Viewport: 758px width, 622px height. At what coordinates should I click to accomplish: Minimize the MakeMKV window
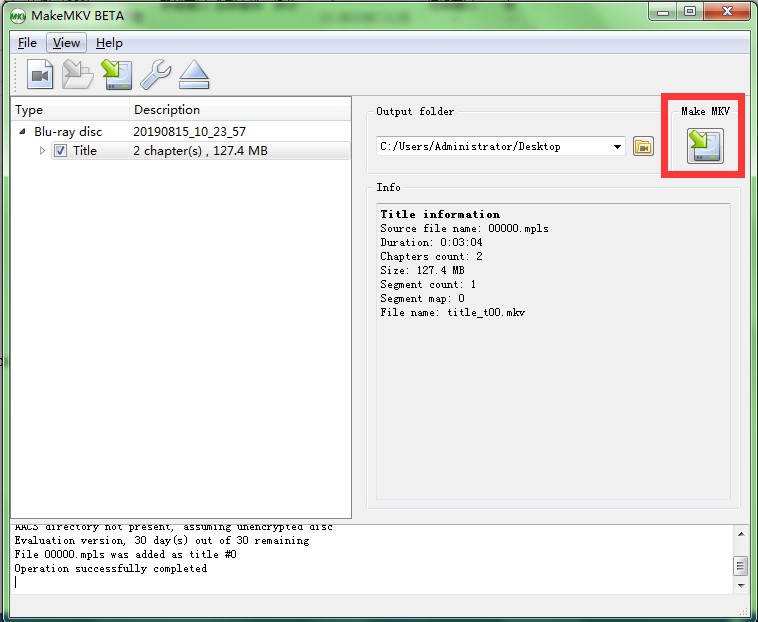coord(663,12)
